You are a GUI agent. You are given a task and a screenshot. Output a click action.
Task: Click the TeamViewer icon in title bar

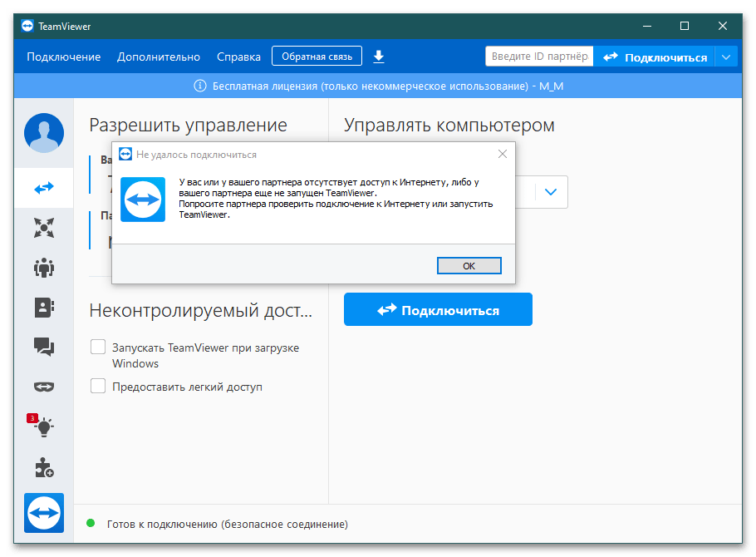click(27, 26)
